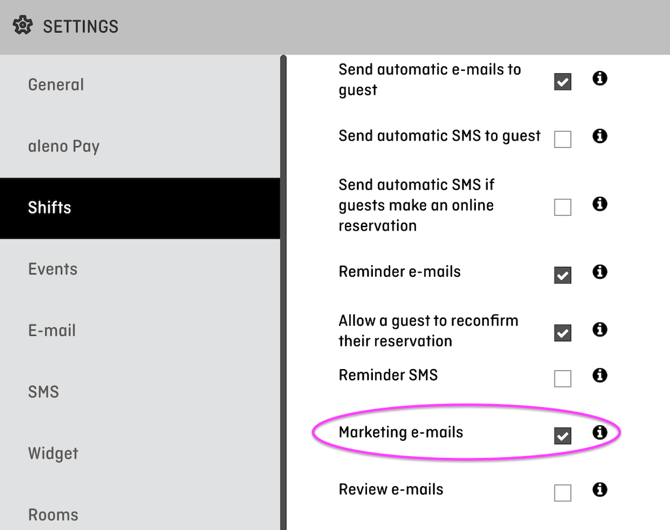
Task: Enable automatic SMS for online reservations checkbox
Action: [562, 207]
